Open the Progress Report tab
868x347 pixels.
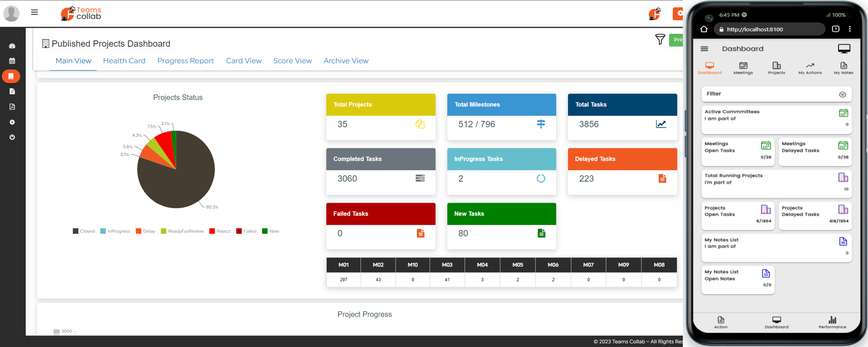[186, 61]
